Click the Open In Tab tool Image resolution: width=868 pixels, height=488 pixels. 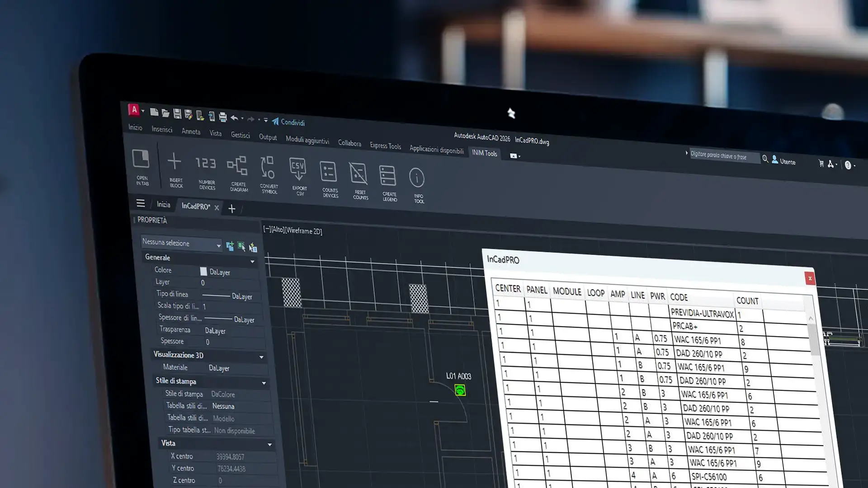142,167
